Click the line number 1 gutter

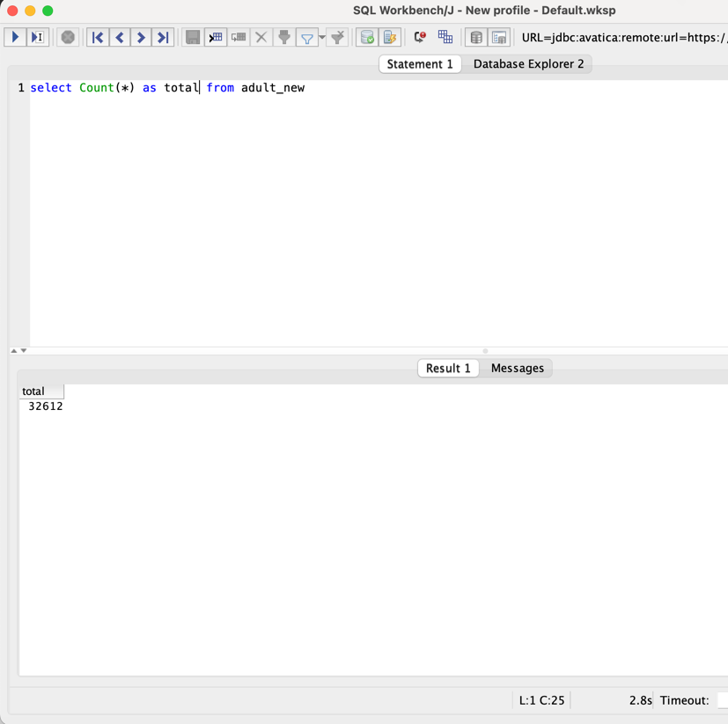[21, 88]
